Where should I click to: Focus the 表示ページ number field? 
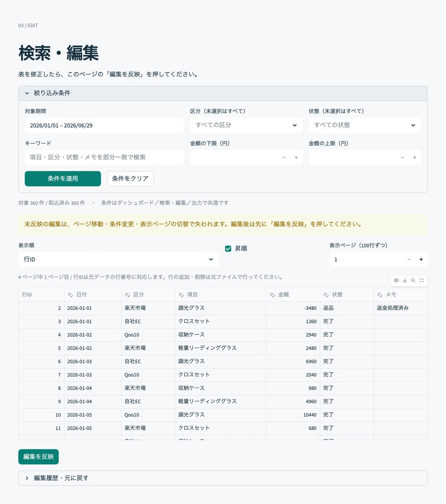pyautogui.click(x=366, y=259)
